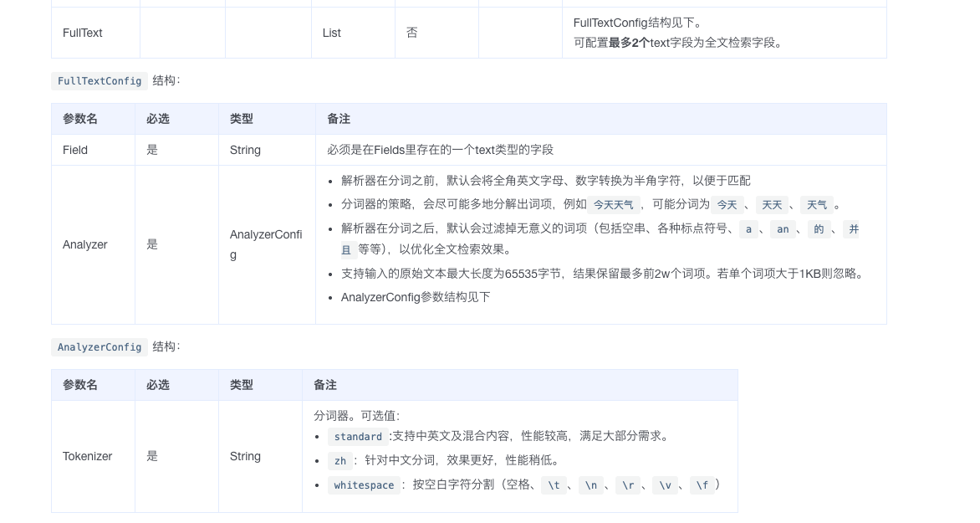Viewport: 980px width, 523px height.
Task: Click the sentence about 最多2个text字段
Action: click(x=678, y=44)
